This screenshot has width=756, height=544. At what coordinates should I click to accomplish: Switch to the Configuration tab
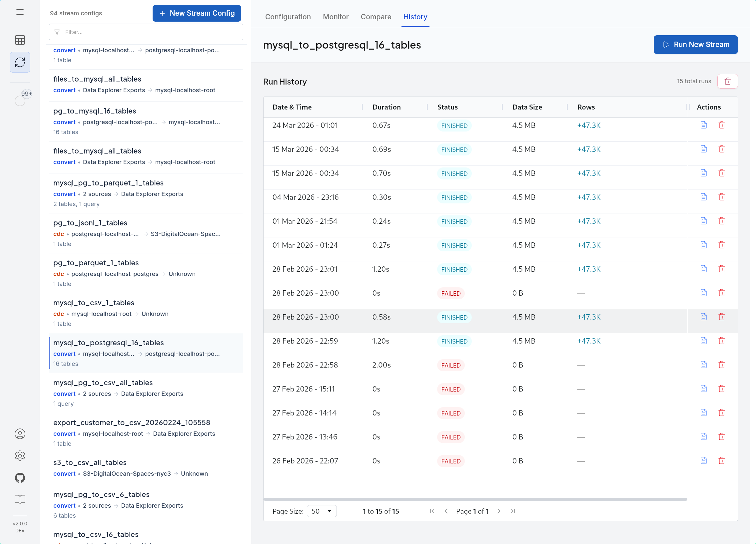tap(288, 17)
